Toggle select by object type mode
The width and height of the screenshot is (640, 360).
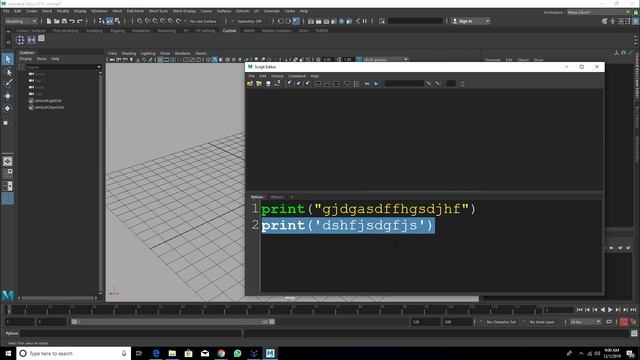point(109,21)
